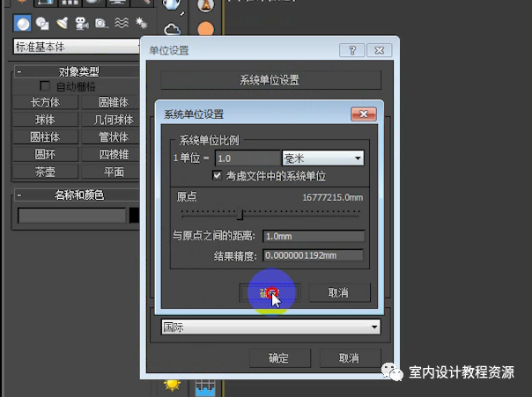The height and width of the screenshot is (397, 532).
Task: Click the teapot render icon
Action: [172, 4]
